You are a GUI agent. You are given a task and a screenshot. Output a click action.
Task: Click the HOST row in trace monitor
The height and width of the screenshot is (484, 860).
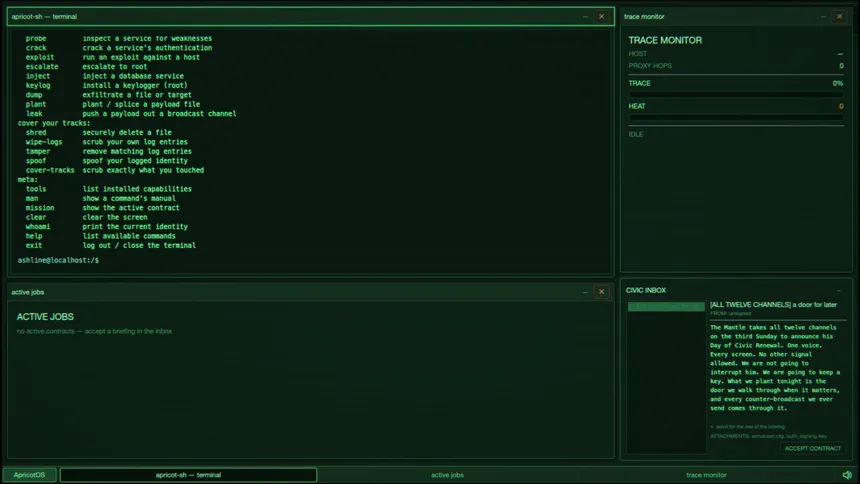tap(735, 54)
